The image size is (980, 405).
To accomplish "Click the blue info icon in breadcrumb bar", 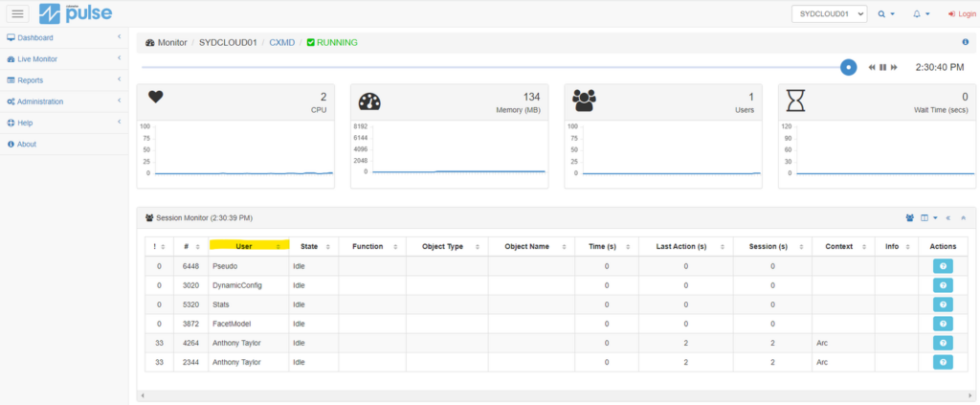I will click(965, 42).
